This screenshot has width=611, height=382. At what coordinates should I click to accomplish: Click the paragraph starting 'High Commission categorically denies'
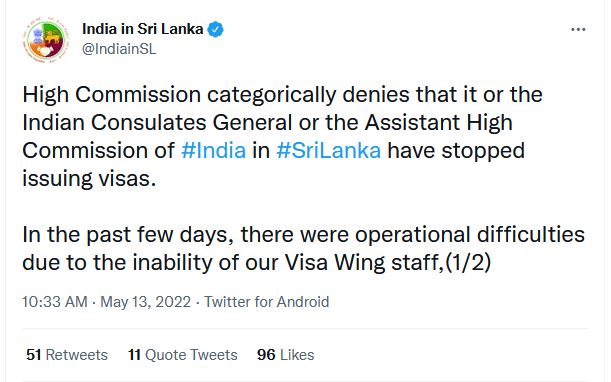(283, 137)
